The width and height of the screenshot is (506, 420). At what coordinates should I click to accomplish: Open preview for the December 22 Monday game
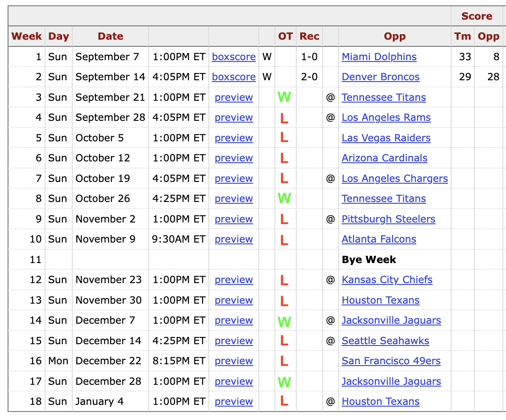tap(234, 361)
